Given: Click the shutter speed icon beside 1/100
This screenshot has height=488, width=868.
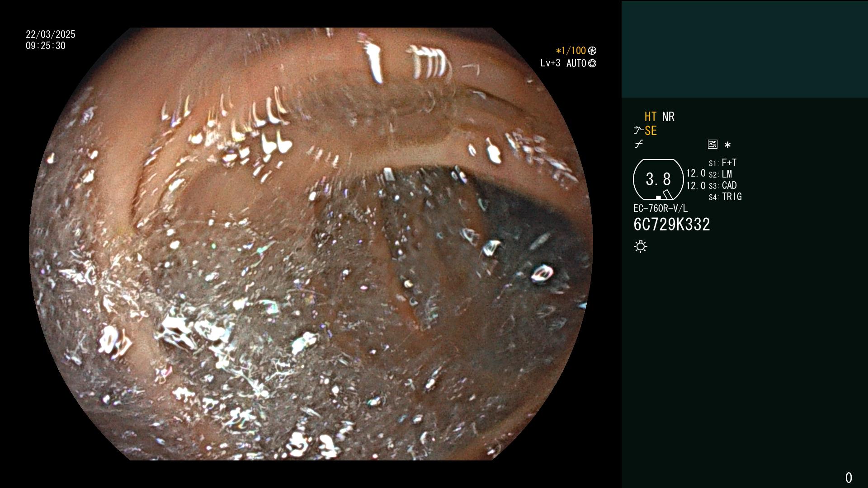Looking at the screenshot, I should (592, 51).
